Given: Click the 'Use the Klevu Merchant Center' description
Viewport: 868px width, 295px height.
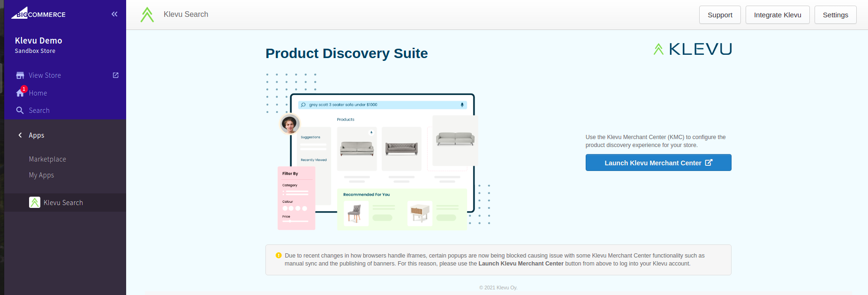Looking at the screenshot, I should 656,141.
